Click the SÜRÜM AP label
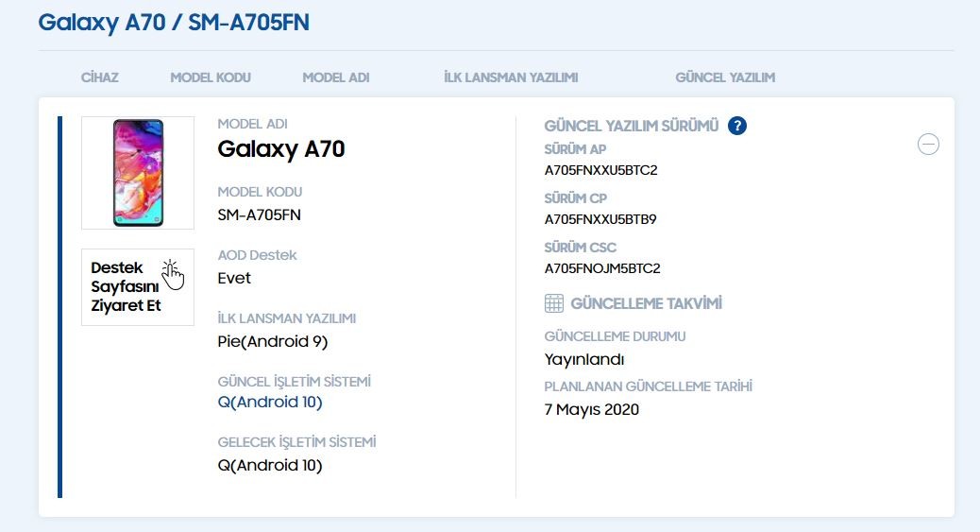The image size is (980, 532). tap(575, 149)
